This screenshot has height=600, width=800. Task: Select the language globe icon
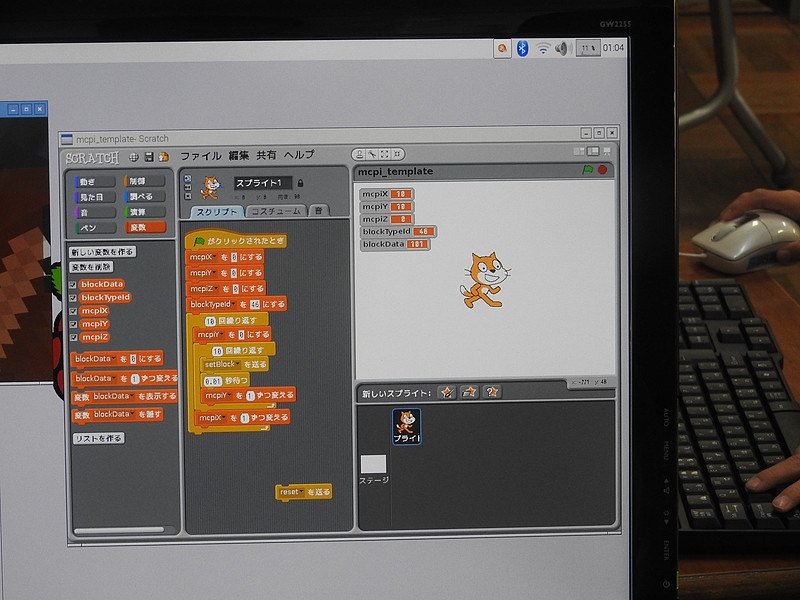click(x=133, y=155)
